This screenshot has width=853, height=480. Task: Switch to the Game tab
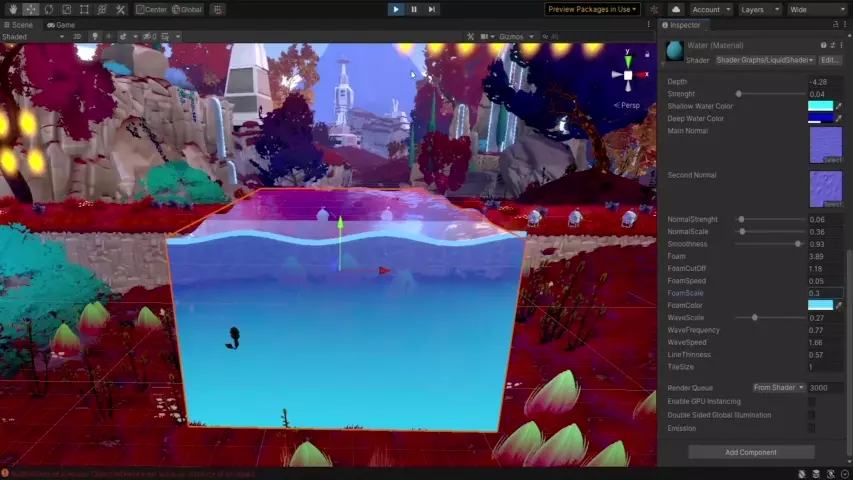(x=62, y=24)
